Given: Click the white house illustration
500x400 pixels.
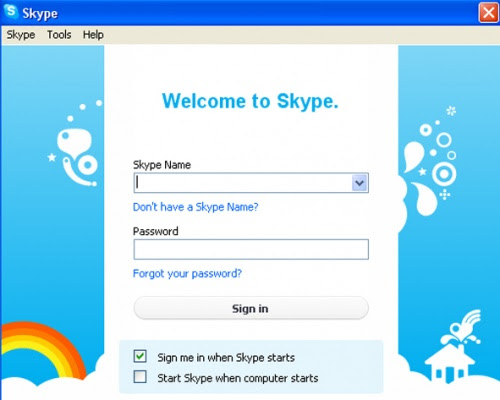Looking at the screenshot, I should pos(449,363).
